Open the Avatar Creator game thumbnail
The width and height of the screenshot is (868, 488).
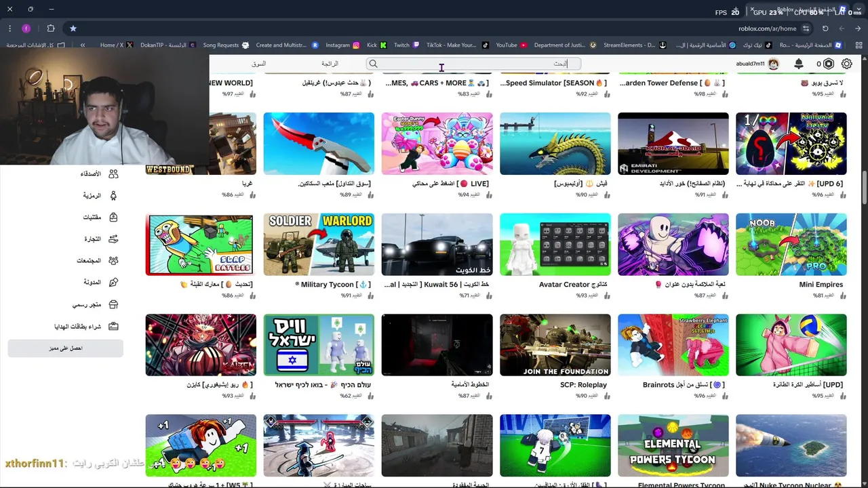(x=555, y=245)
